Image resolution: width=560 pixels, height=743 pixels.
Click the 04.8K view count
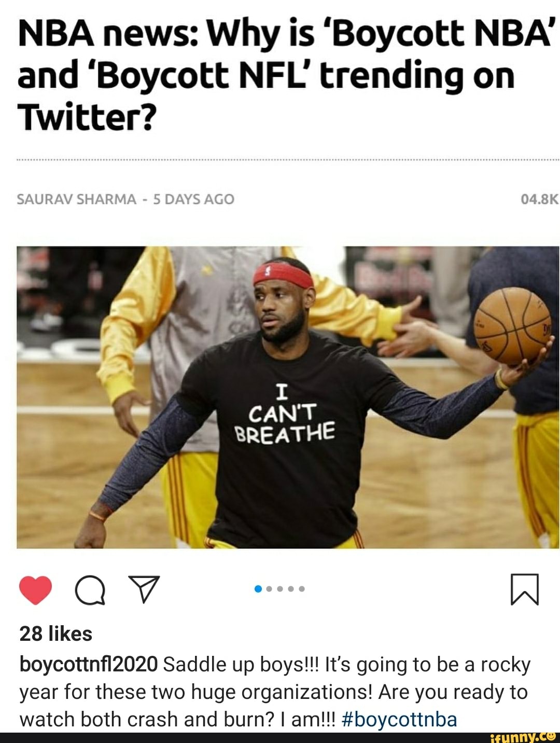point(539,199)
